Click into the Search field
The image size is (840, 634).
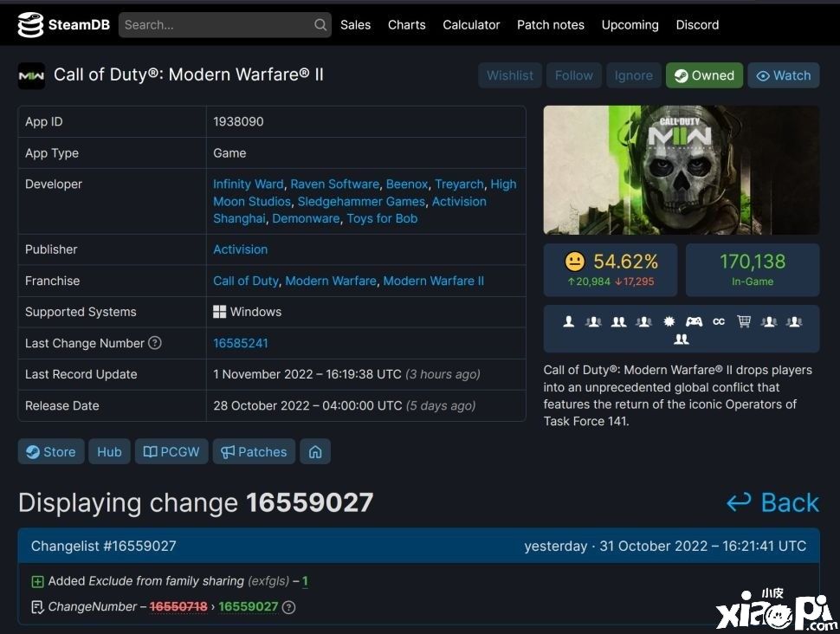click(224, 24)
